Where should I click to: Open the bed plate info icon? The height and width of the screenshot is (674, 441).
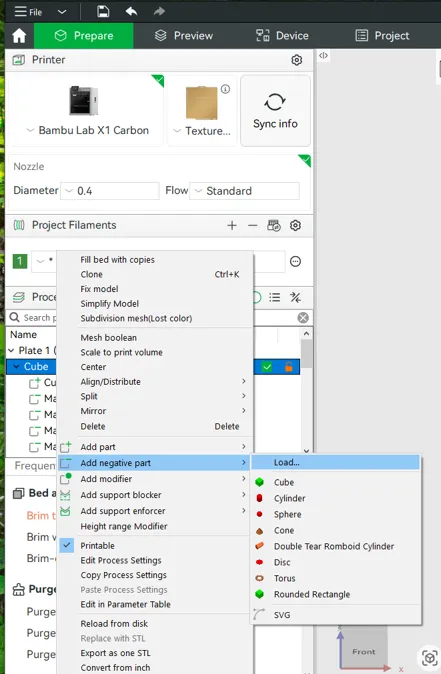click(x=225, y=89)
